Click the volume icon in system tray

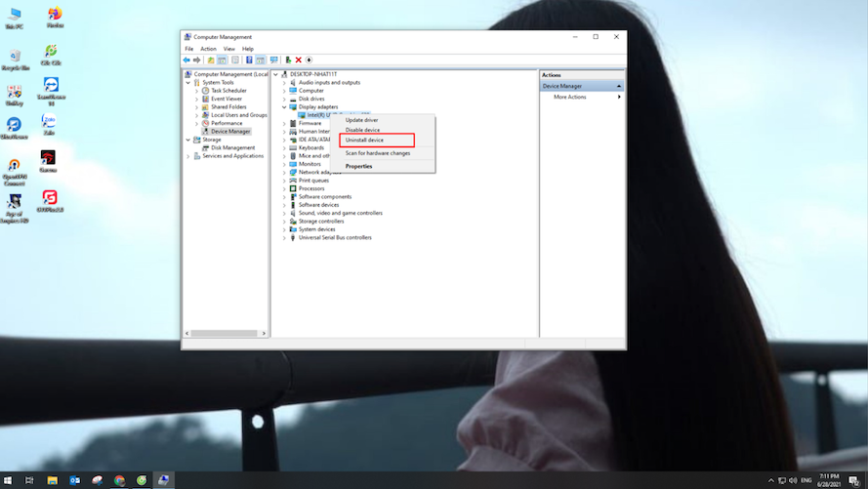click(x=793, y=480)
